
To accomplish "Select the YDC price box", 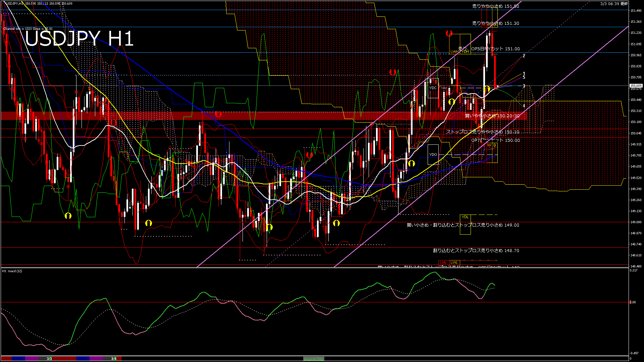I will pyautogui.click(x=433, y=88).
